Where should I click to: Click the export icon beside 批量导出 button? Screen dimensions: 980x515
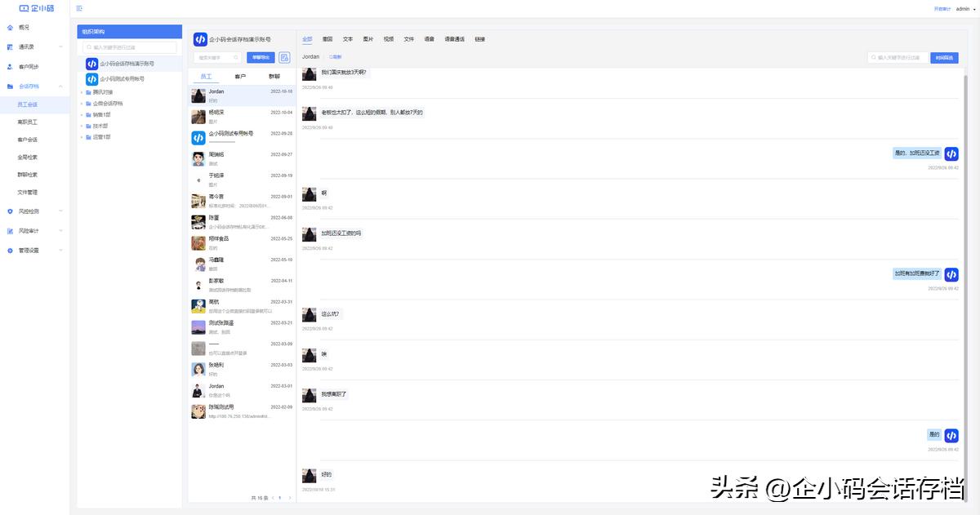(283, 57)
